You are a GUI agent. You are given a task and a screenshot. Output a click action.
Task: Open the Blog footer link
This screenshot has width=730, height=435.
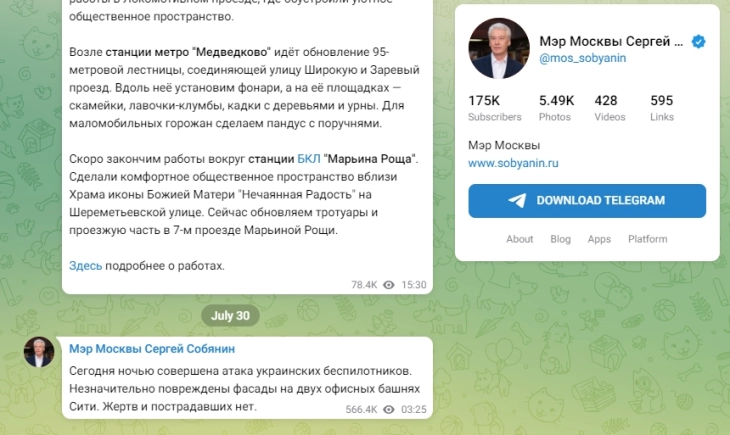tap(561, 239)
